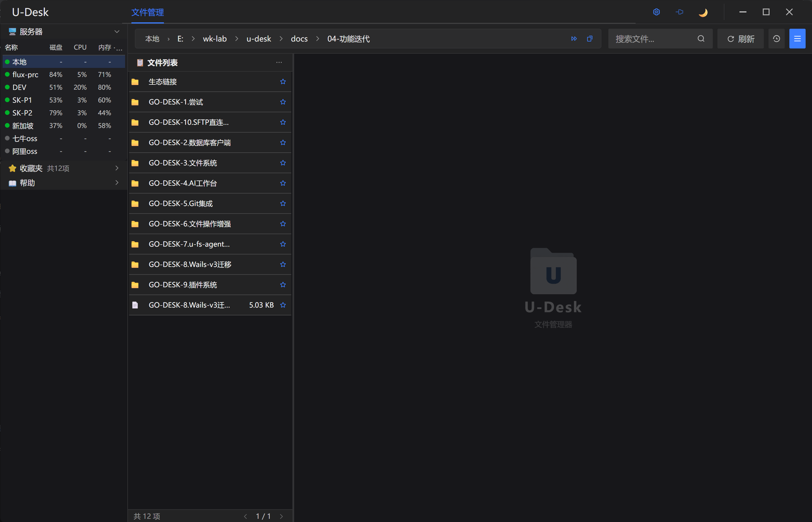Favorite the GO-DESK-9.插件系统 folder star
This screenshot has height=522, width=812.
(x=283, y=285)
